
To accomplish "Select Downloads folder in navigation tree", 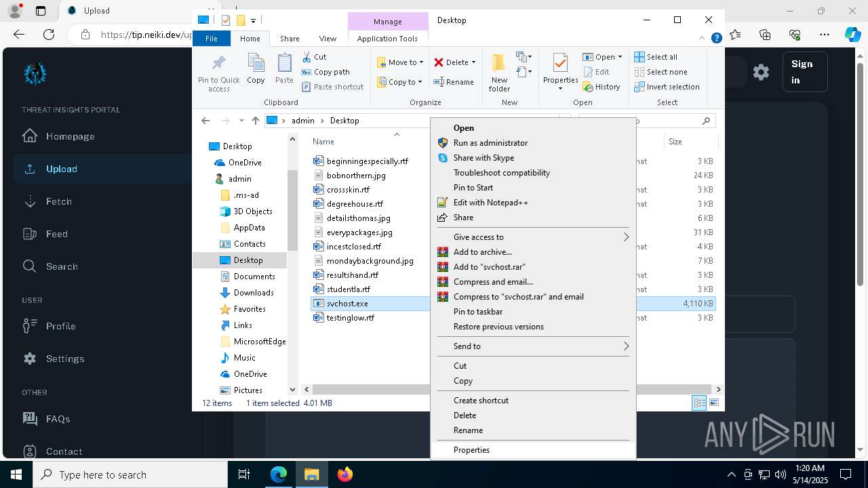I will [x=247, y=293].
